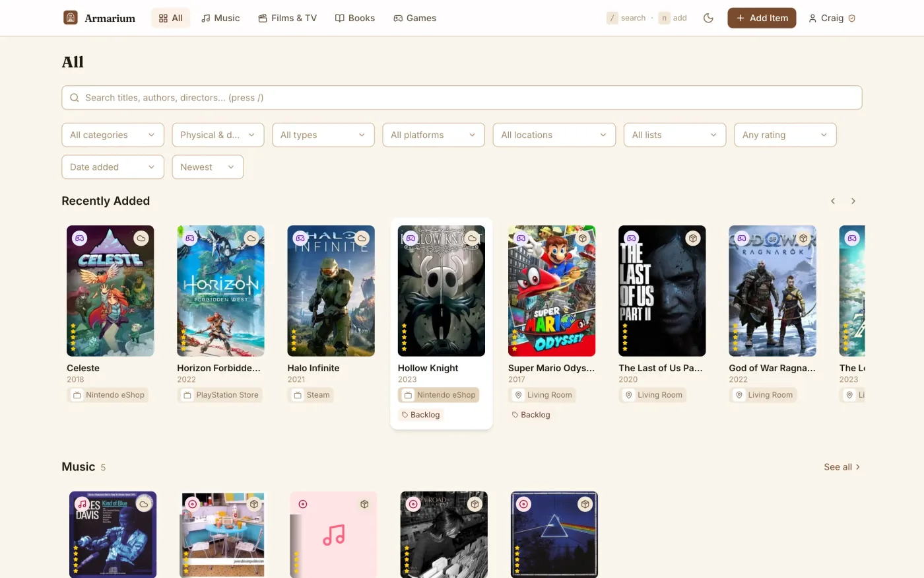Open the Films & TV tab
Image resolution: width=924 pixels, height=578 pixels.
coord(287,18)
